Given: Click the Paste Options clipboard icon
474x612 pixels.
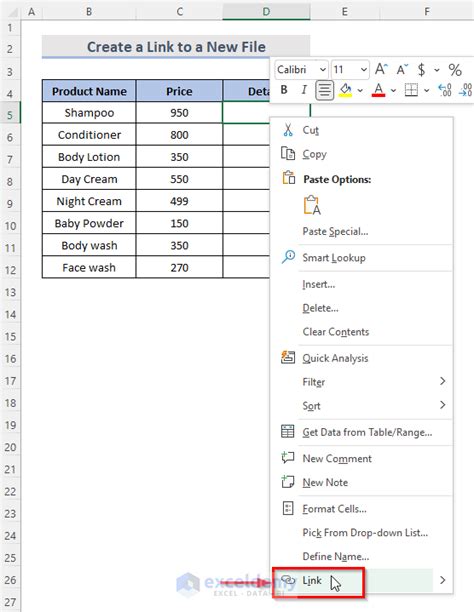Looking at the screenshot, I should [289, 178].
